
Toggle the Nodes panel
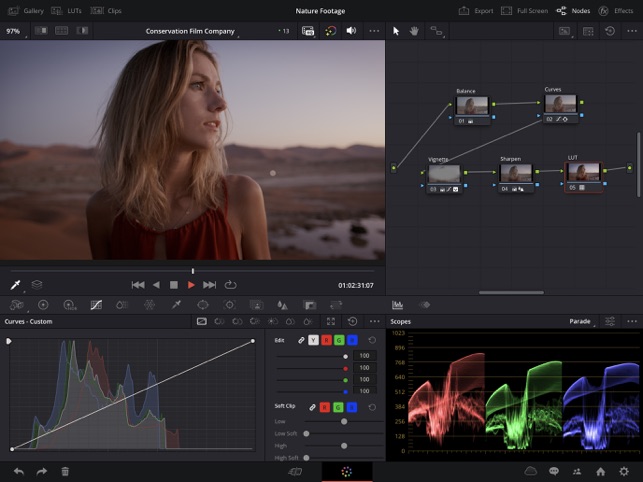click(573, 11)
